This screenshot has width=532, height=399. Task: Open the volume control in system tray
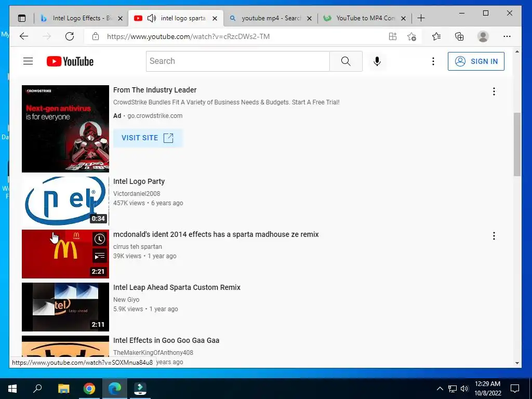coord(464,389)
